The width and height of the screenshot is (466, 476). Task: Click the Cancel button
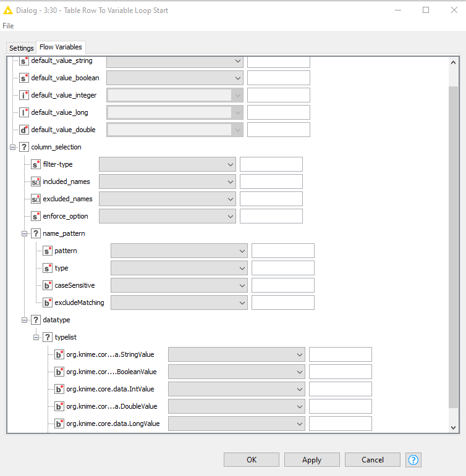[373, 460]
